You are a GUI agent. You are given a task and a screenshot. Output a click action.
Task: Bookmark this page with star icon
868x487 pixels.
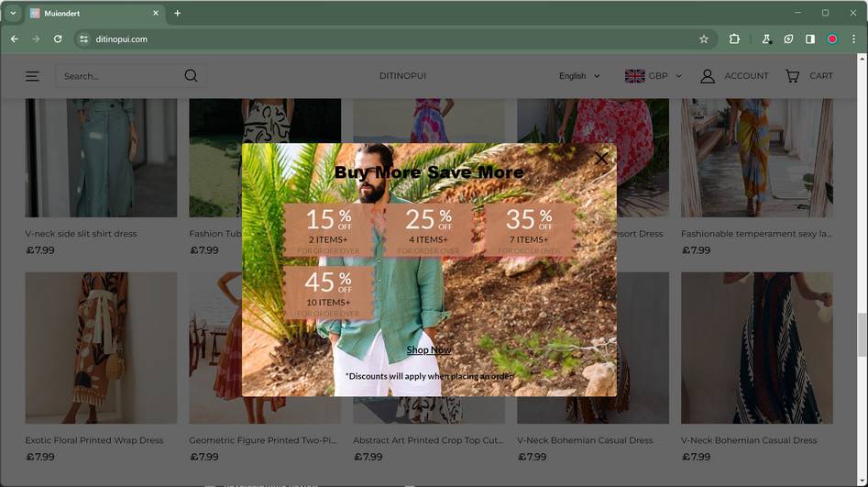tap(704, 39)
